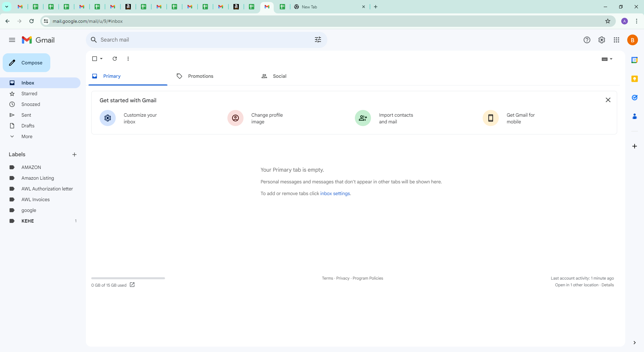Bookmark this page with the star icon
The width and height of the screenshot is (644, 352).
click(608, 21)
